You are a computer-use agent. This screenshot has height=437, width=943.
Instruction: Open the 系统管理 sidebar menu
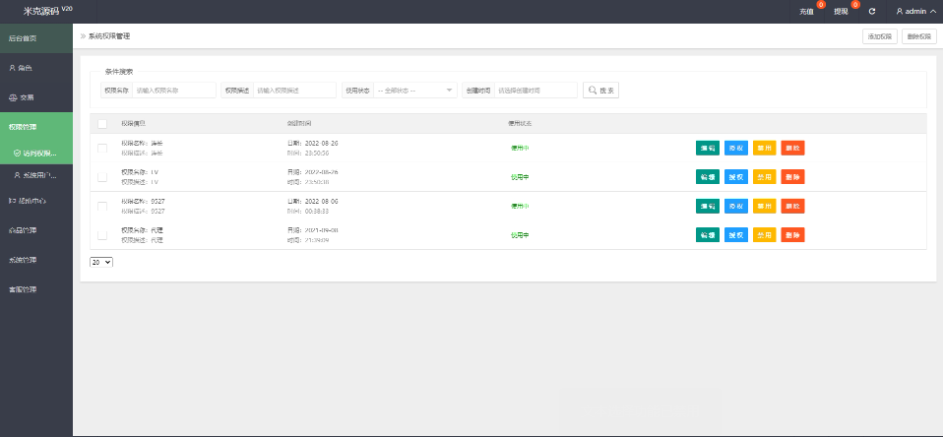pyautogui.click(x=36, y=260)
